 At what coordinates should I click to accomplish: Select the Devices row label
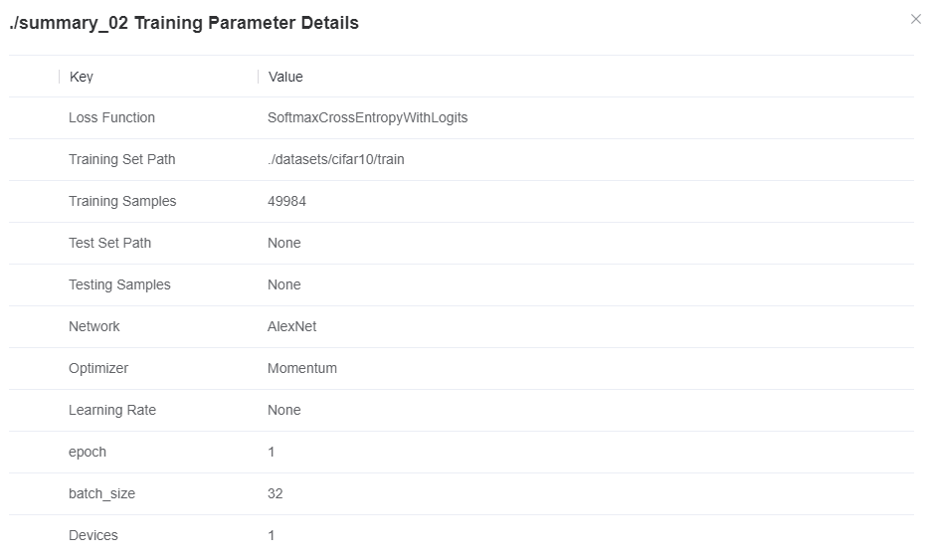(x=93, y=535)
